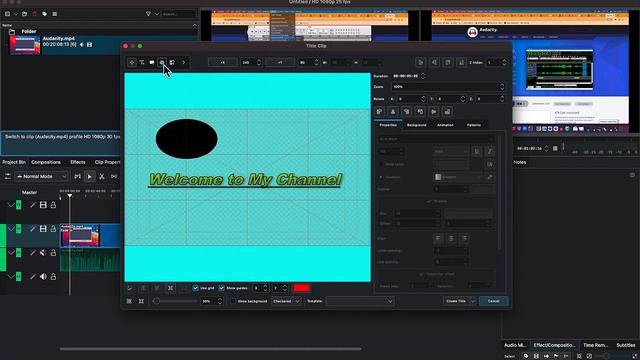
Task: Switch to the Background tab
Action: point(416,125)
